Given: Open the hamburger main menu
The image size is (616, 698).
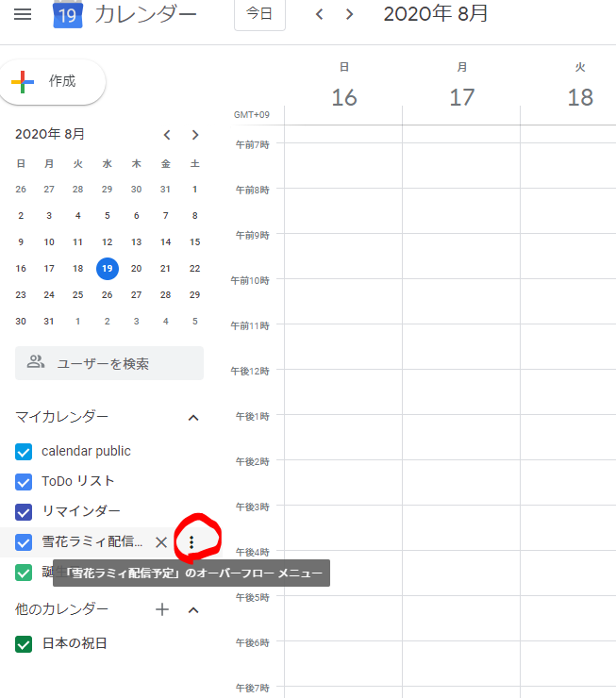Looking at the screenshot, I should tap(23, 14).
